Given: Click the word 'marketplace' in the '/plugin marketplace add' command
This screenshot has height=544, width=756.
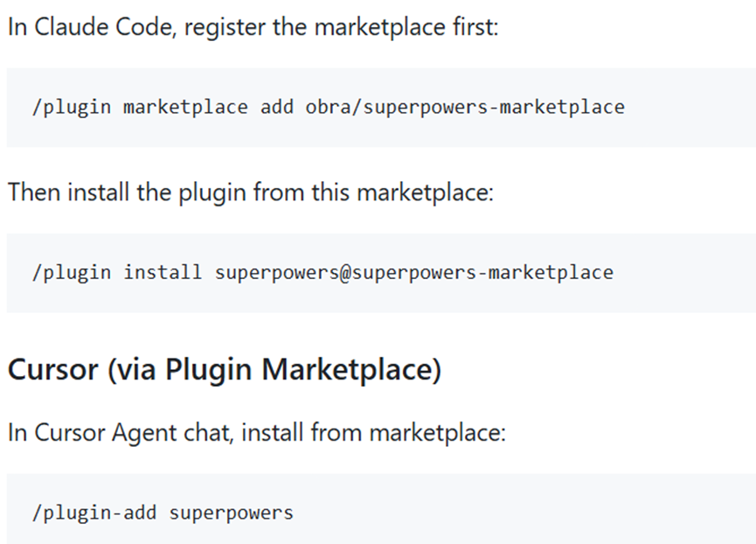Looking at the screenshot, I should point(185,108).
